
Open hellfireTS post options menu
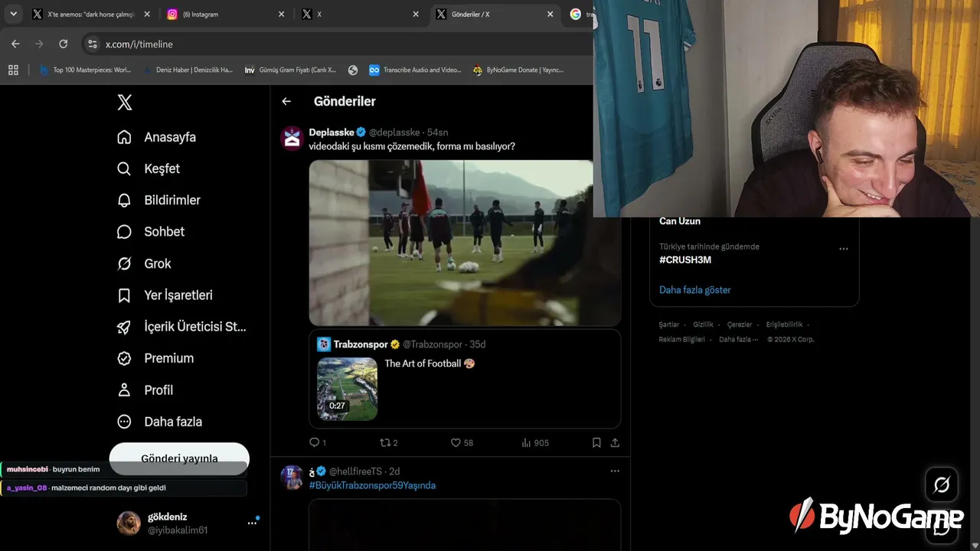[615, 471]
